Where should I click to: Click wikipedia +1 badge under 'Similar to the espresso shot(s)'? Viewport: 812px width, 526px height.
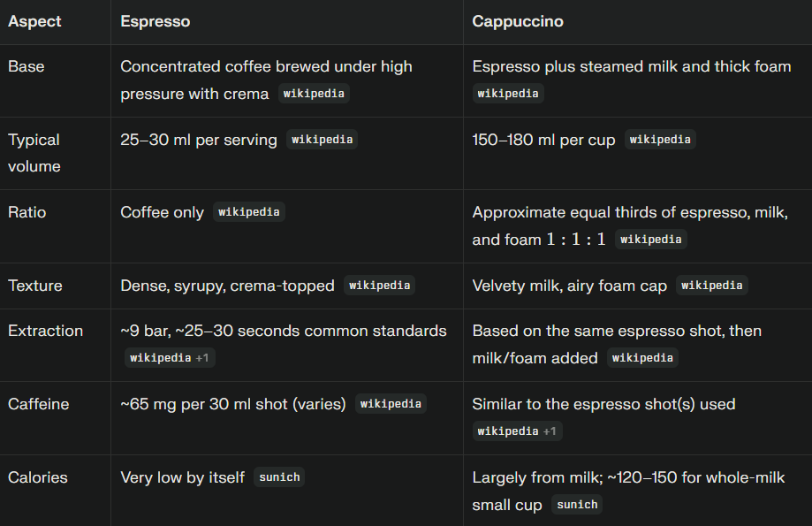(517, 431)
